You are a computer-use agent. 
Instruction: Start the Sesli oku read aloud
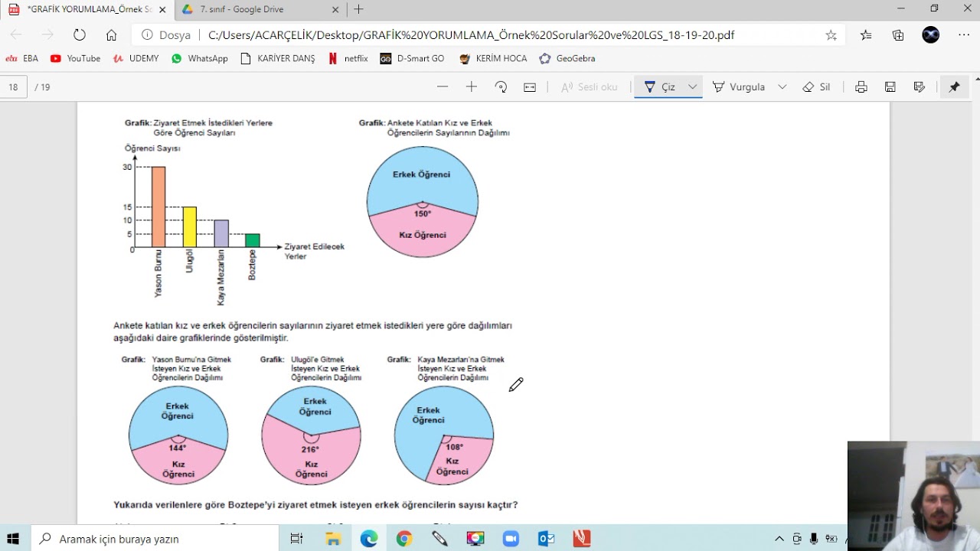click(589, 87)
